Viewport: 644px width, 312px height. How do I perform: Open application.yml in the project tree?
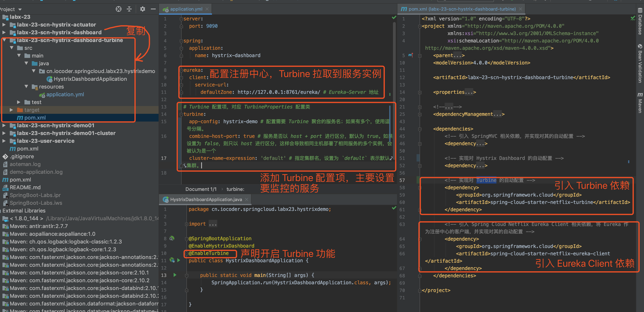[65, 94]
